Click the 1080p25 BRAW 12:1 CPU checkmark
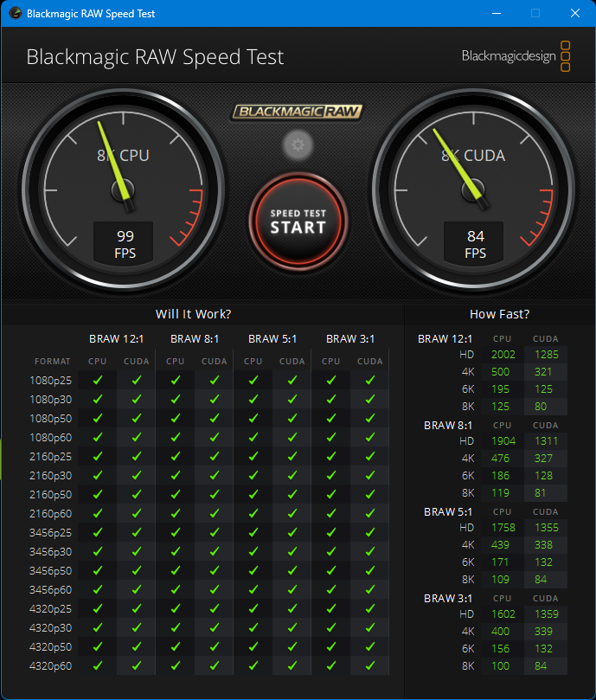Screen dimensions: 596x700 click(x=98, y=380)
